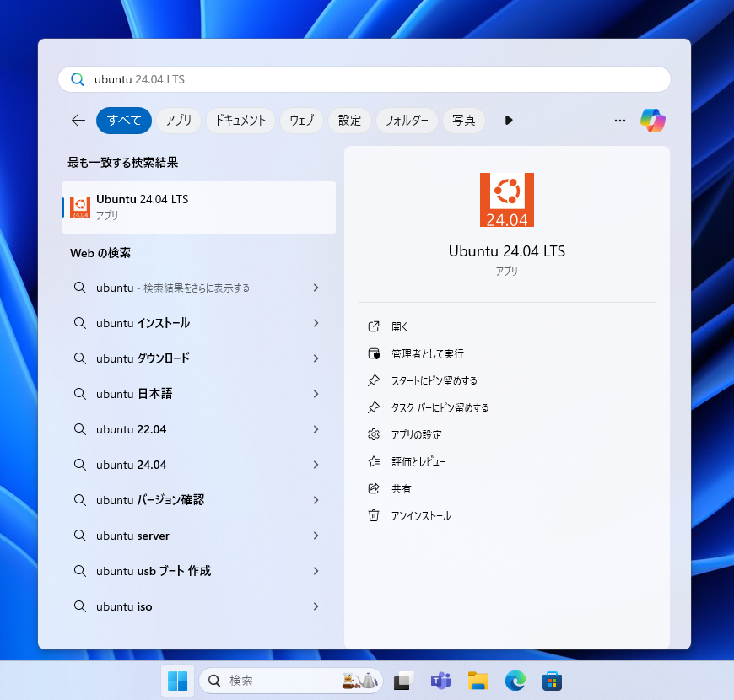Show more filter tabs with arrow
Viewport: 734px width, 700px height.
[x=509, y=121]
